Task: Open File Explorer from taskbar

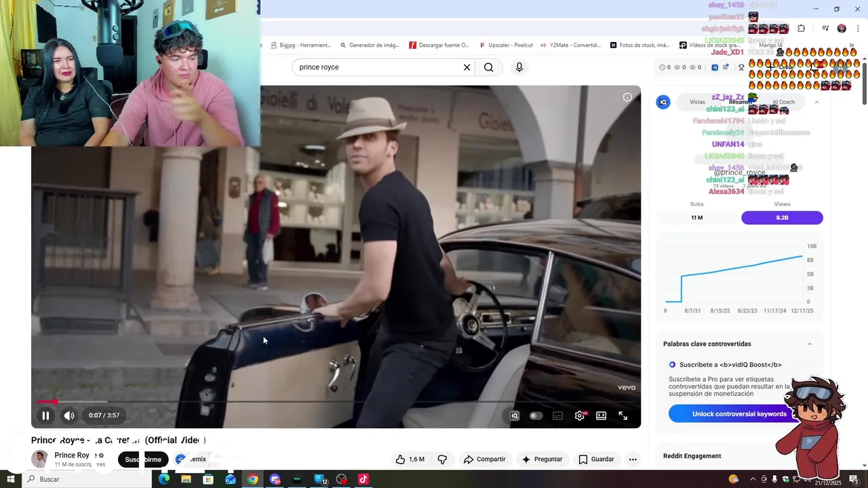Action: click(186, 479)
